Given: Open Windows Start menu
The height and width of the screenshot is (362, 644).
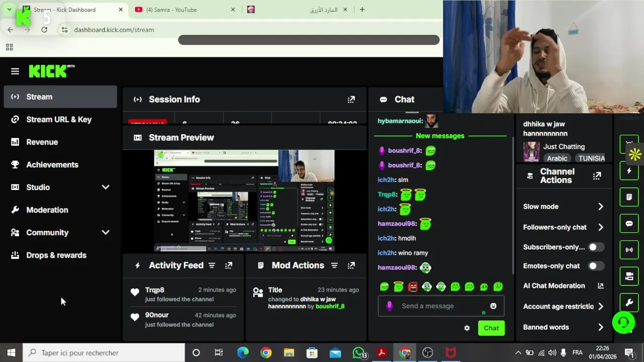Looking at the screenshot, I should click(x=11, y=352).
